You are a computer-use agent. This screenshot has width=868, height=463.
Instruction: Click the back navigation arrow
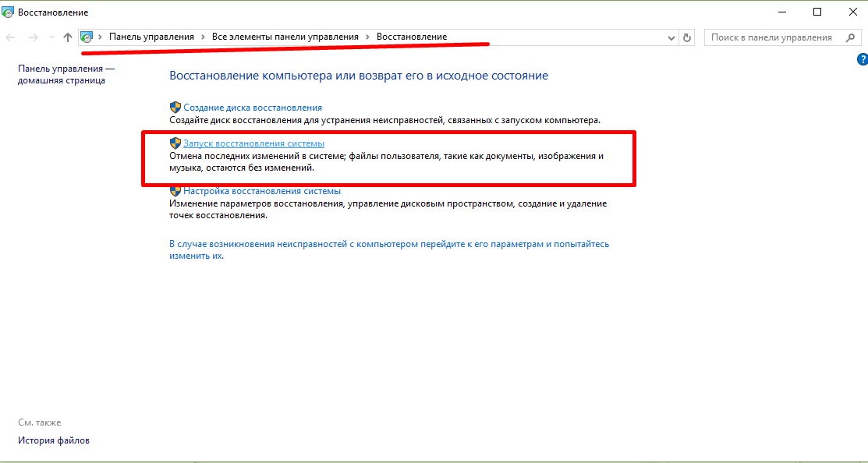point(12,37)
